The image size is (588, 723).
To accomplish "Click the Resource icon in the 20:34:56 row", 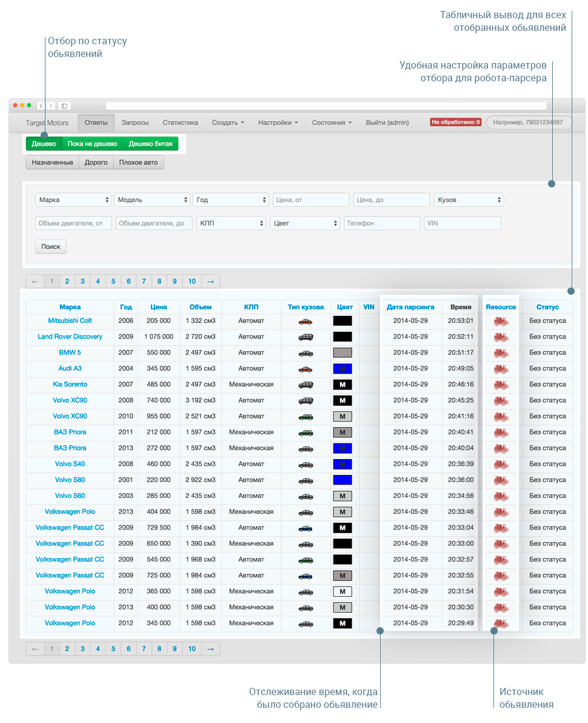I will (x=501, y=496).
